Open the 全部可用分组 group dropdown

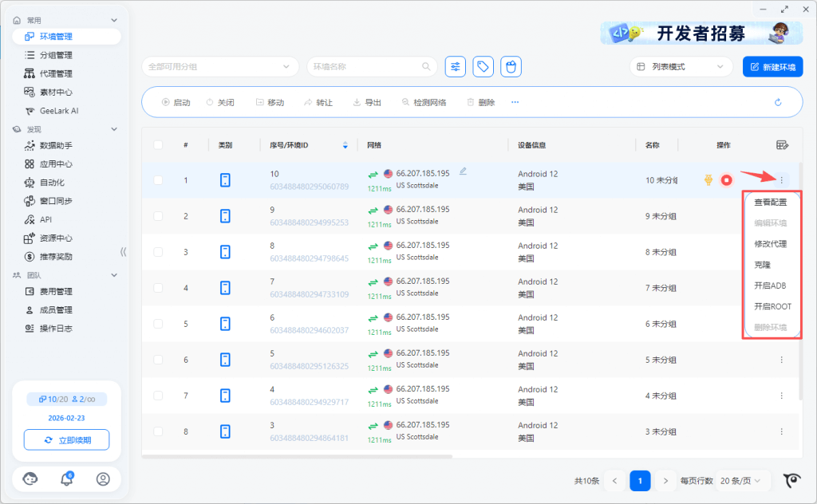coord(219,67)
